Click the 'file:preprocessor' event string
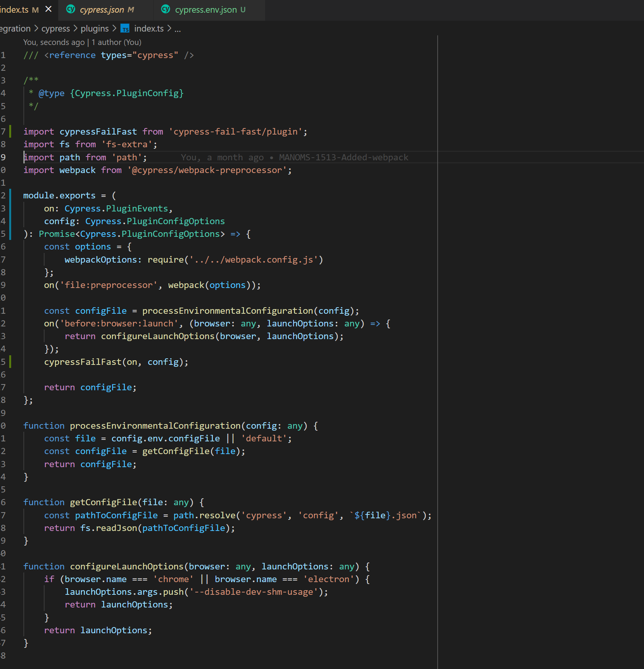644x669 pixels. coord(109,285)
